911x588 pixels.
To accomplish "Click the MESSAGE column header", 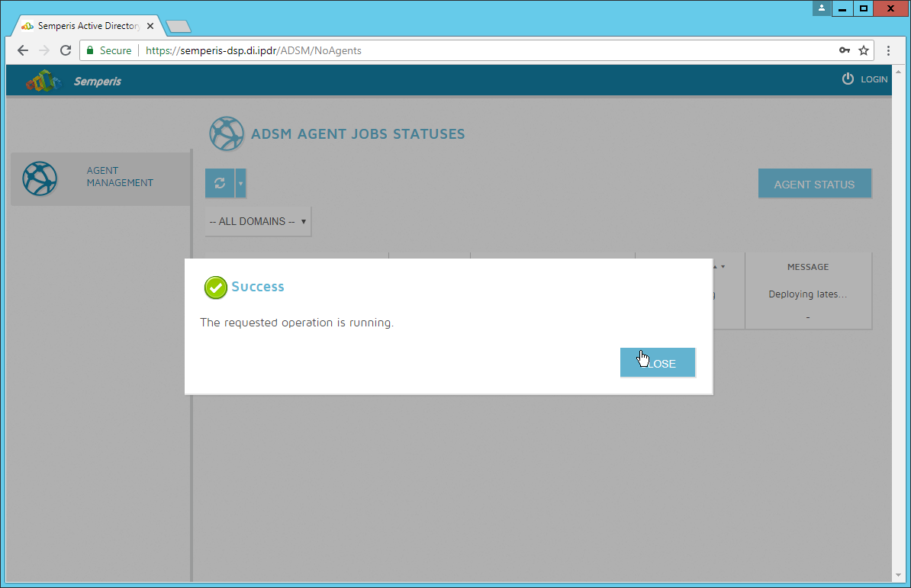I will [807, 267].
